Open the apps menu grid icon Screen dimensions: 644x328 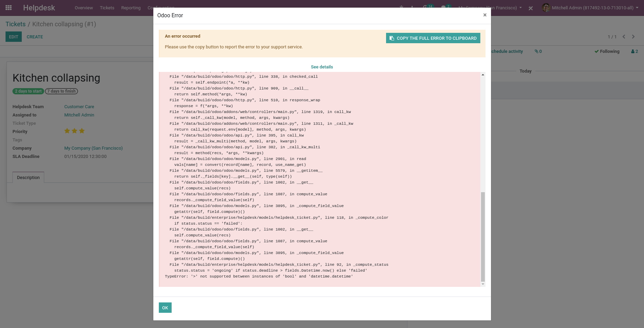8,8
